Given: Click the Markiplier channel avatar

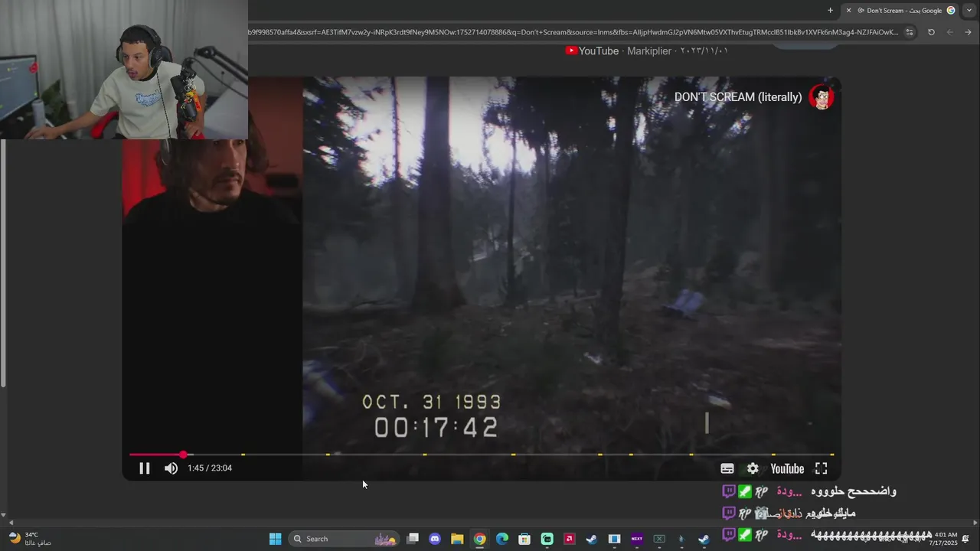Looking at the screenshot, I should click(822, 97).
